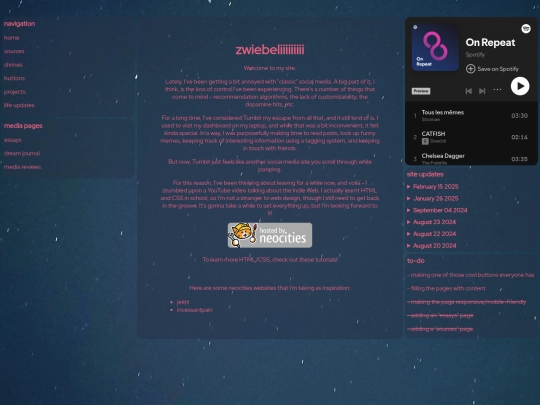Click the 03:30 duration of Tous les mêmes
The width and height of the screenshot is (540, 405).
click(519, 116)
